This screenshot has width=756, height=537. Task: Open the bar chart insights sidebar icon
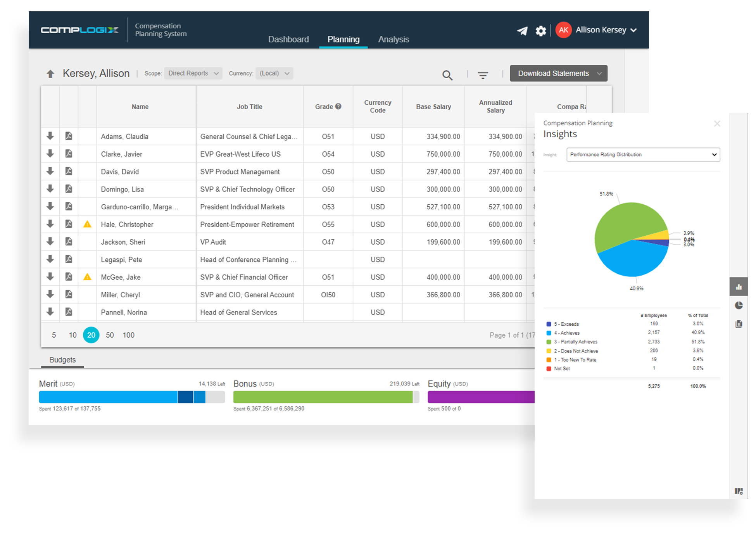click(739, 287)
